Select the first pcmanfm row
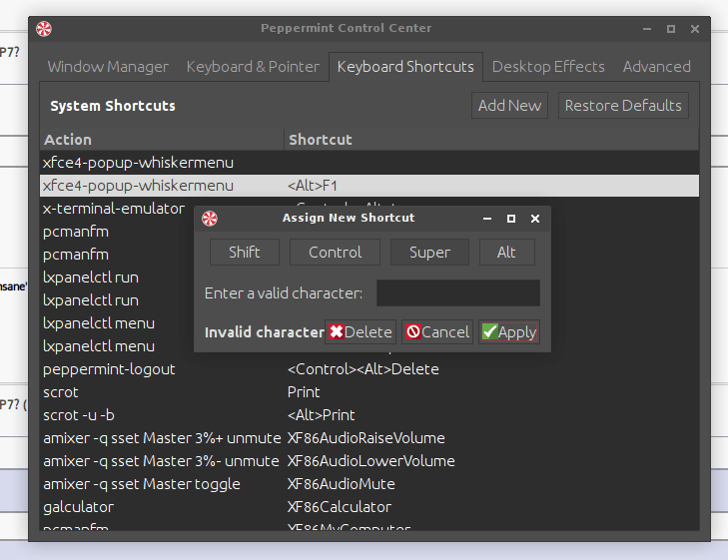This screenshot has height=560, width=728. (x=117, y=232)
